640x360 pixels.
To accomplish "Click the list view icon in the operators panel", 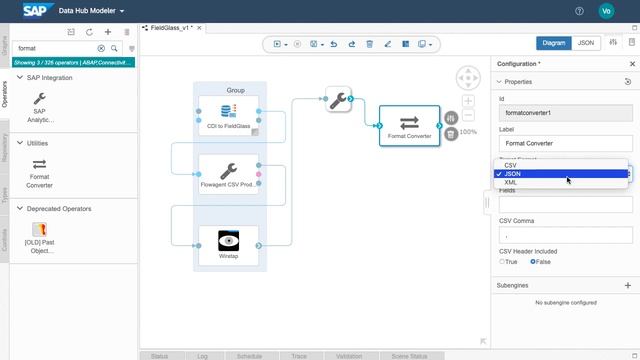I will (x=127, y=32).
